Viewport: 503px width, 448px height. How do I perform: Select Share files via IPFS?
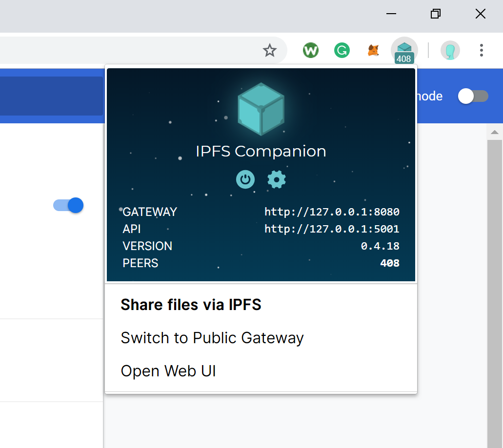click(x=191, y=304)
